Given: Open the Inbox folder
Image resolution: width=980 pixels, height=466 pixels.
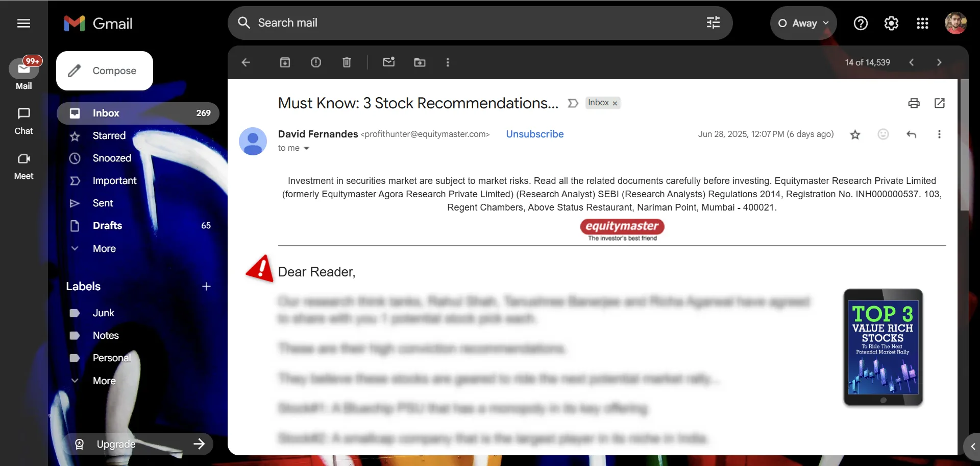Looking at the screenshot, I should pyautogui.click(x=138, y=113).
